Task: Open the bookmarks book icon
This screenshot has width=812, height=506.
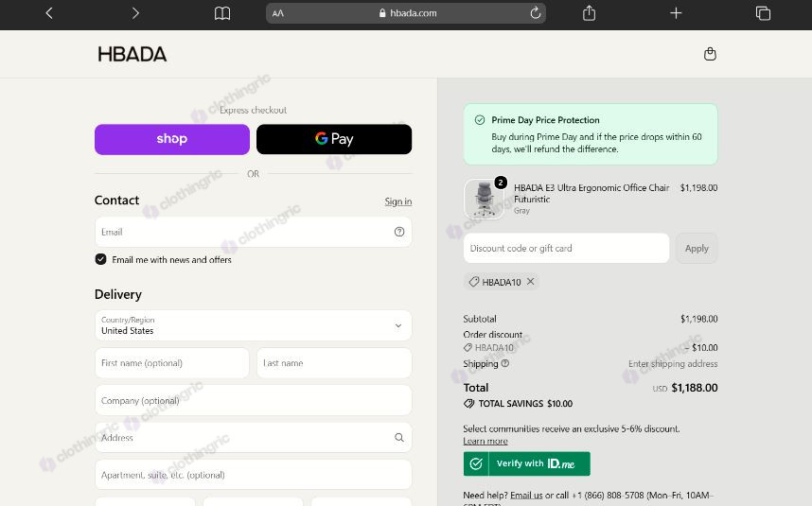Action: [x=222, y=13]
